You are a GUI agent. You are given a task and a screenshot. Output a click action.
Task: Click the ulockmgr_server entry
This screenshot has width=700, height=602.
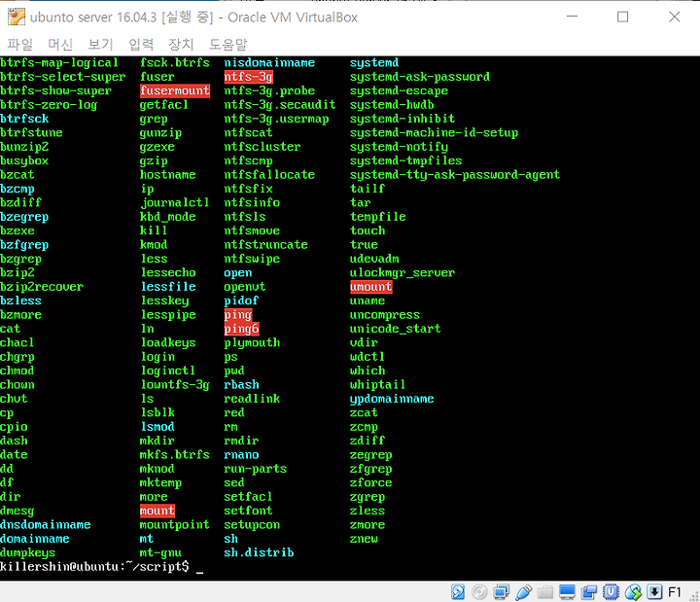click(x=402, y=272)
